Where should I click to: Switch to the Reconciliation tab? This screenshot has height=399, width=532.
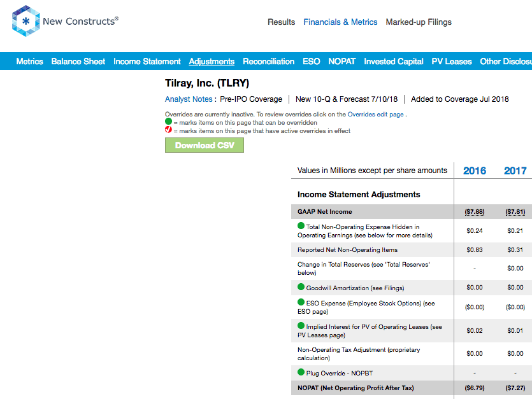click(x=268, y=61)
